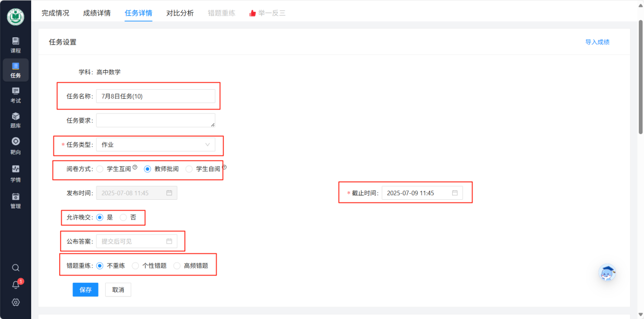The height and width of the screenshot is (319, 644).
Task: Click the 任务名称 input field
Action: pyautogui.click(x=156, y=96)
